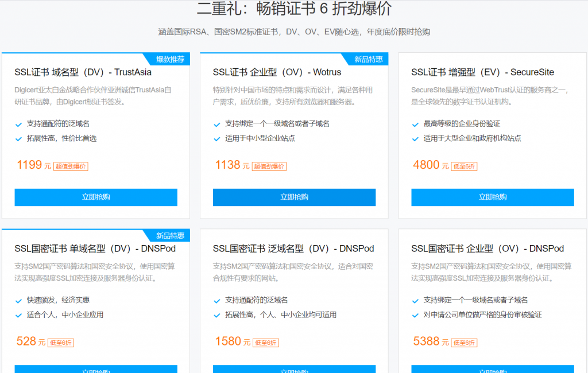Viewport: 588px width, 373px height.
Task: Click the 低至6折 tag next to 1580 元
Action: (x=266, y=343)
